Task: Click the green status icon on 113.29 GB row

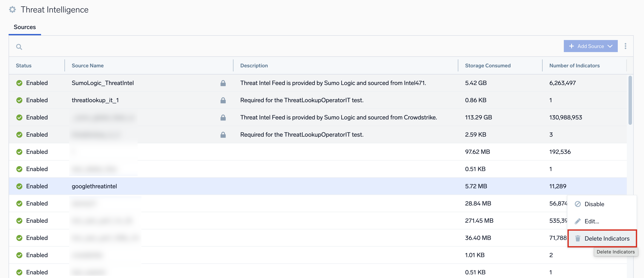Action: coord(19,118)
